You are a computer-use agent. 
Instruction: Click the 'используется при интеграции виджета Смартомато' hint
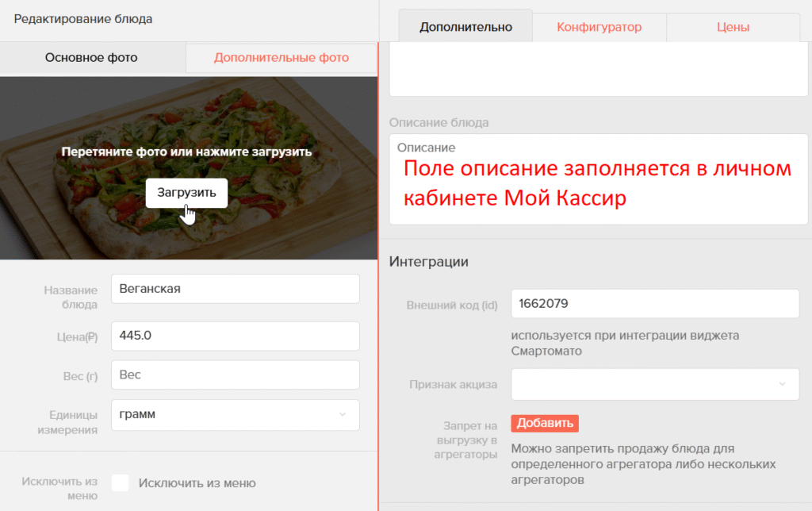(x=625, y=343)
